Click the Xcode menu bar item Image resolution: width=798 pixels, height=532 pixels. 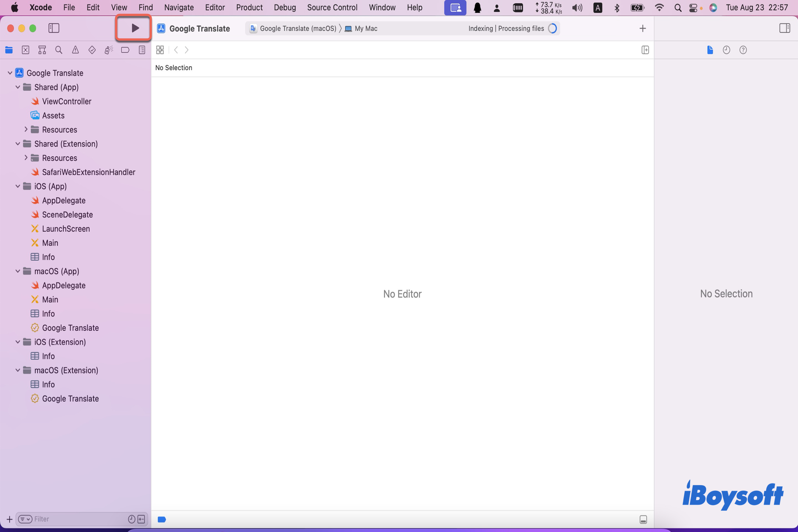click(40, 7)
